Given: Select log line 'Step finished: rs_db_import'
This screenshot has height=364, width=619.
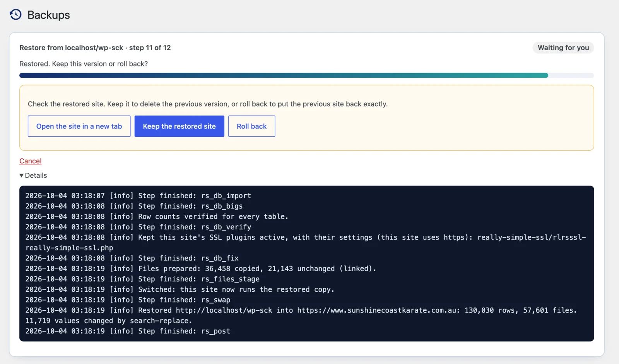Looking at the screenshot, I should coord(138,196).
